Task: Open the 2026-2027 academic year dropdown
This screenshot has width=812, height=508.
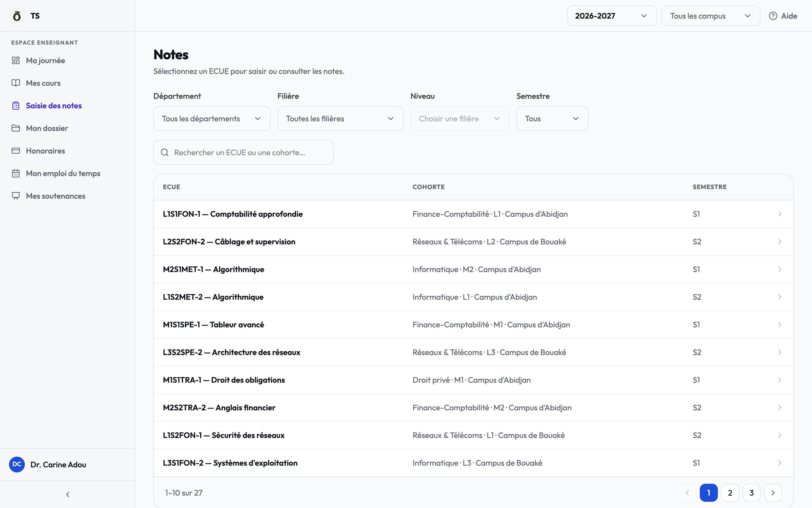Action: 611,16
